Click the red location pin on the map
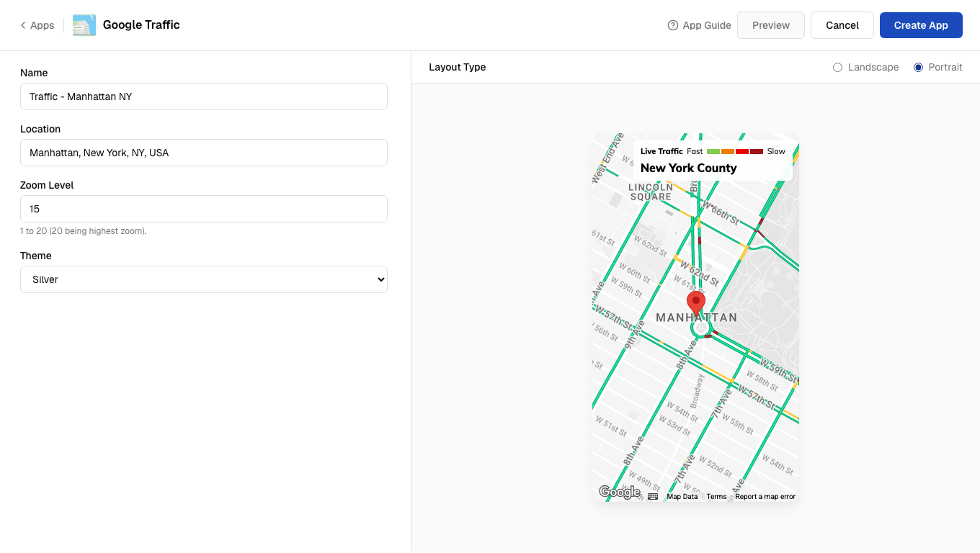The image size is (980, 553). pos(696,304)
